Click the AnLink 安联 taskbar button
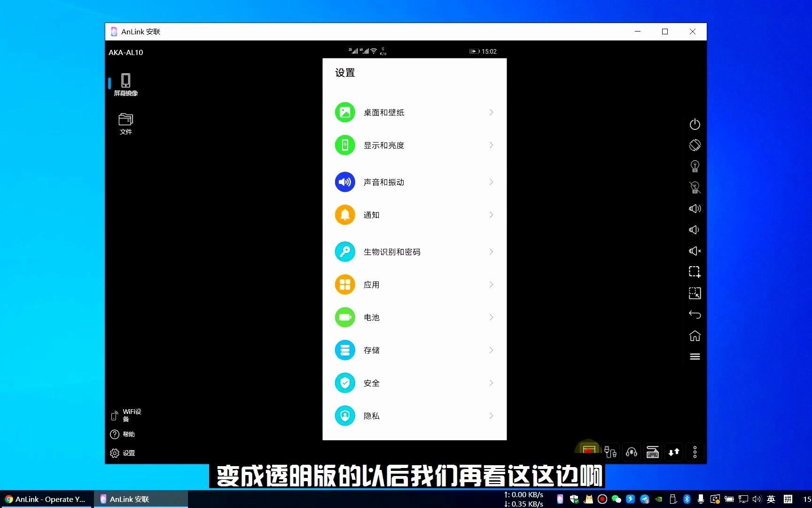 [141, 499]
